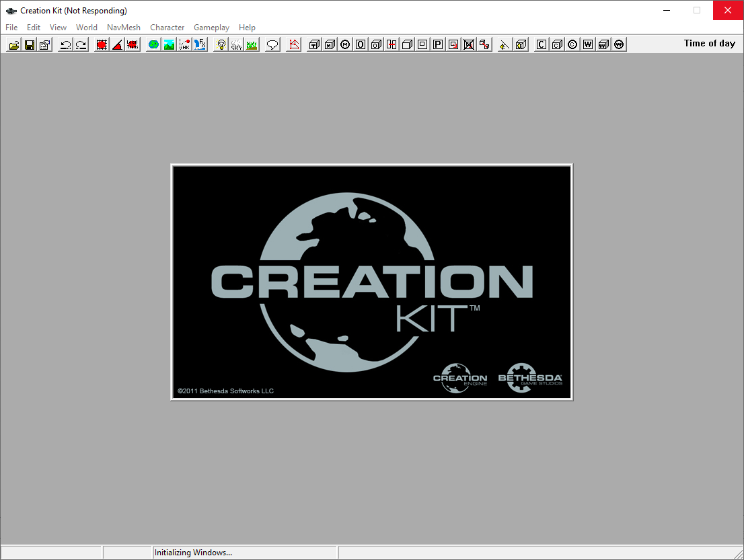Close the Creation Kit window
This screenshot has height=560, width=744.
pos(728,10)
